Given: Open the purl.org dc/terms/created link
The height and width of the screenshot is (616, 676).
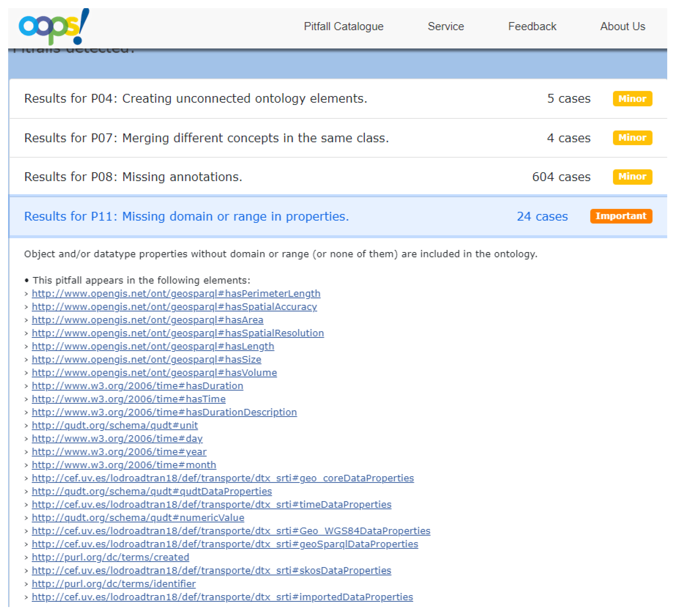Looking at the screenshot, I should [110, 557].
